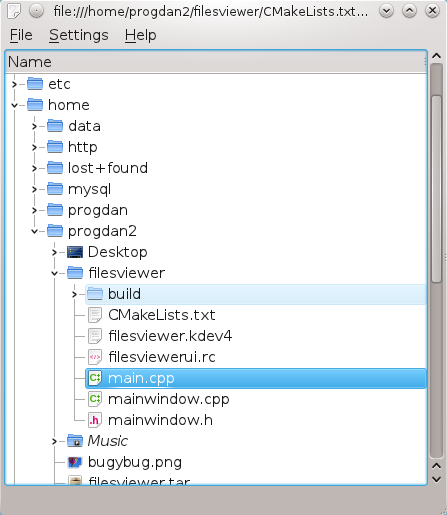Collapse the home folder
Screen dimensions: 447x515
pyautogui.click(x=14, y=105)
